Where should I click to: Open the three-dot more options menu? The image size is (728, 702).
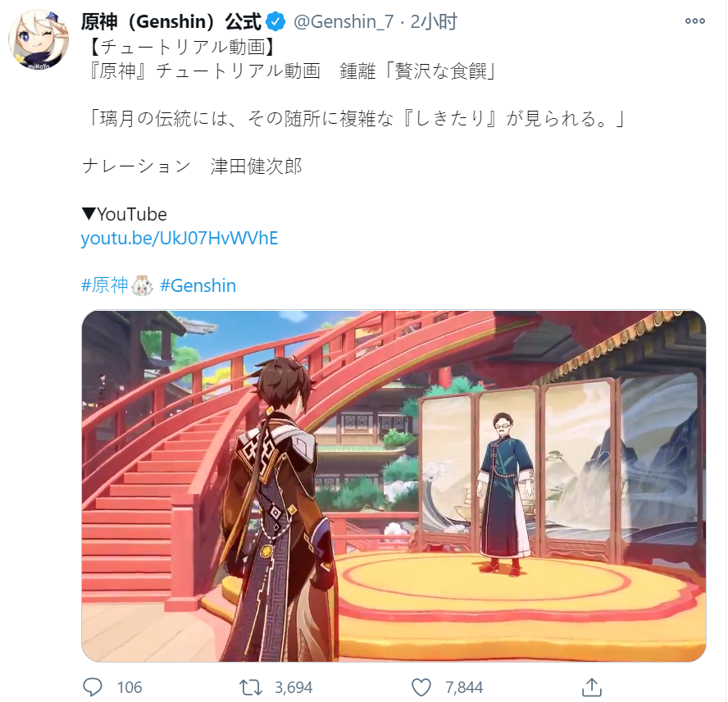694,21
